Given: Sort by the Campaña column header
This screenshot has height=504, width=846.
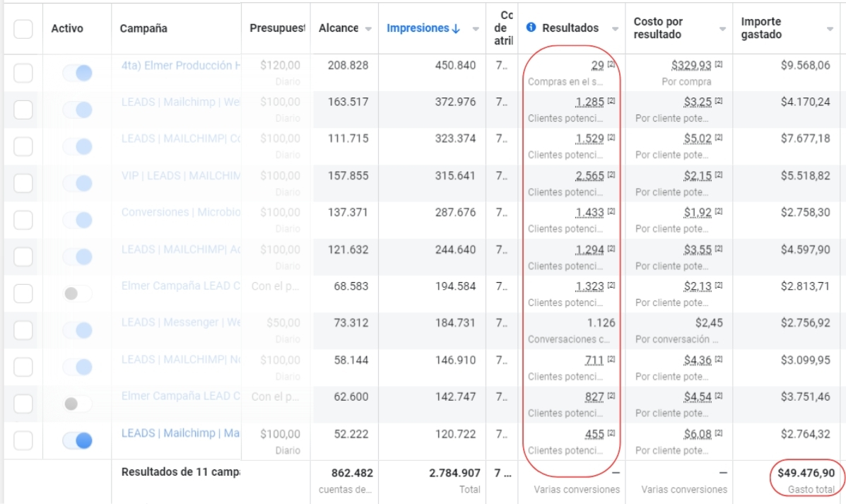Looking at the screenshot, I should coord(143,28).
